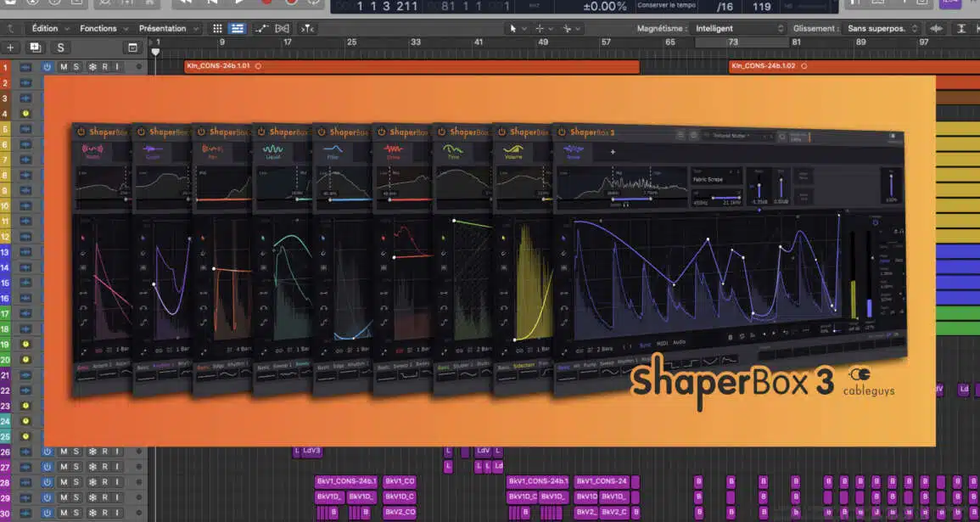Open the Fonctions menu
This screenshot has width=980, height=522.
pos(104,28)
